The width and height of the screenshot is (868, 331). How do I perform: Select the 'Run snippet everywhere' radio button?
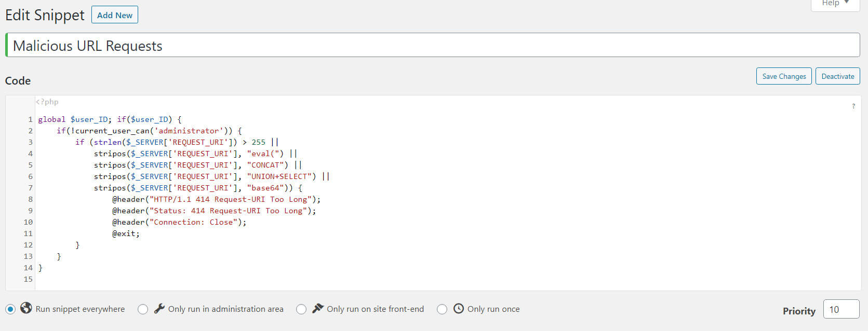pos(10,309)
